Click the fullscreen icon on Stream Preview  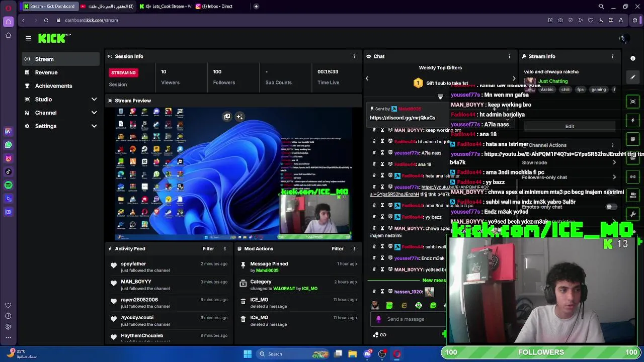(x=239, y=117)
